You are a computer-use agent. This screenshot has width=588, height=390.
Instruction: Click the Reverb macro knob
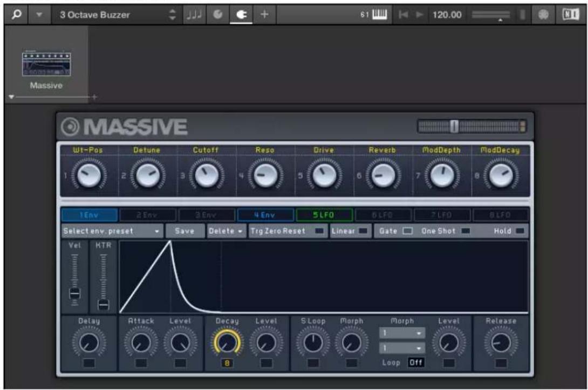(x=383, y=175)
